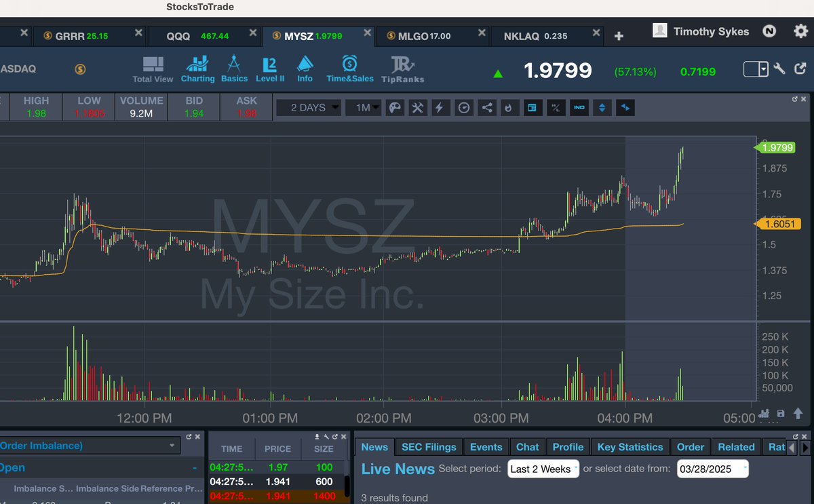Open the 03/28/2025 date picker
Image resolution: width=814 pixels, height=504 pixels.
coord(713,469)
